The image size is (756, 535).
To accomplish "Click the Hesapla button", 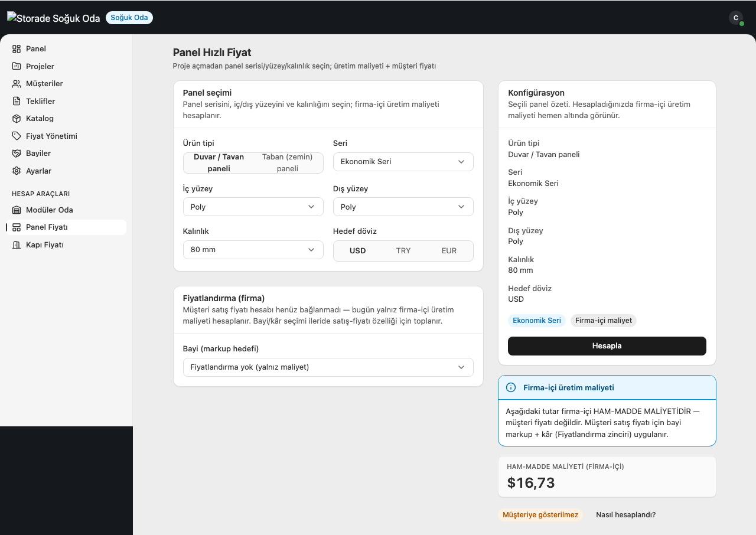I will 607,346.
